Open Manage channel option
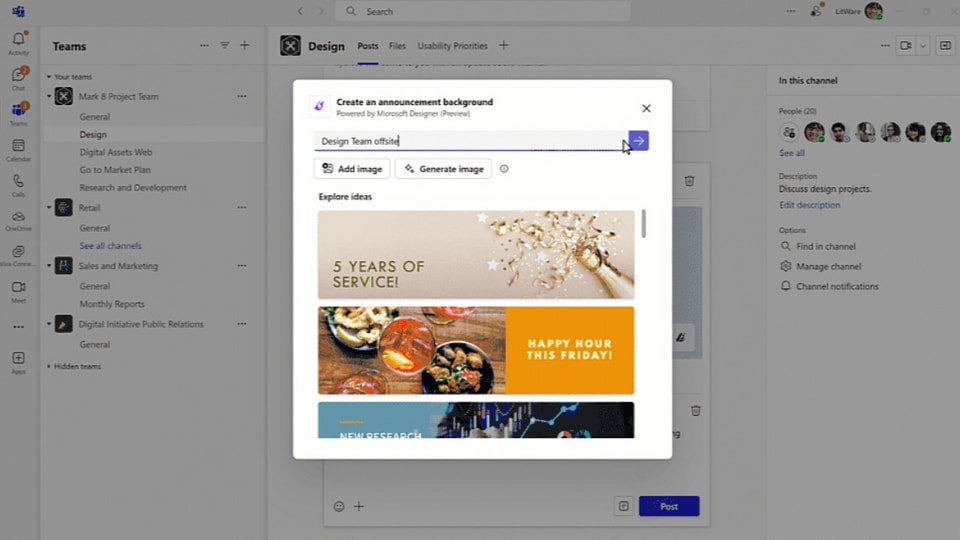The image size is (960, 540). tap(820, 266)
